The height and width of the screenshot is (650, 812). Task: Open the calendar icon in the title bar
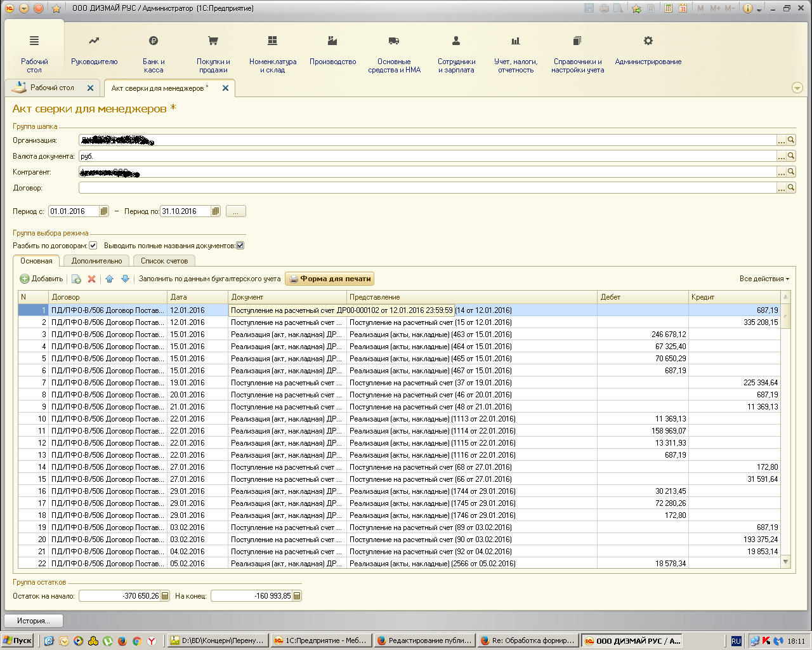tap(683, 8)
